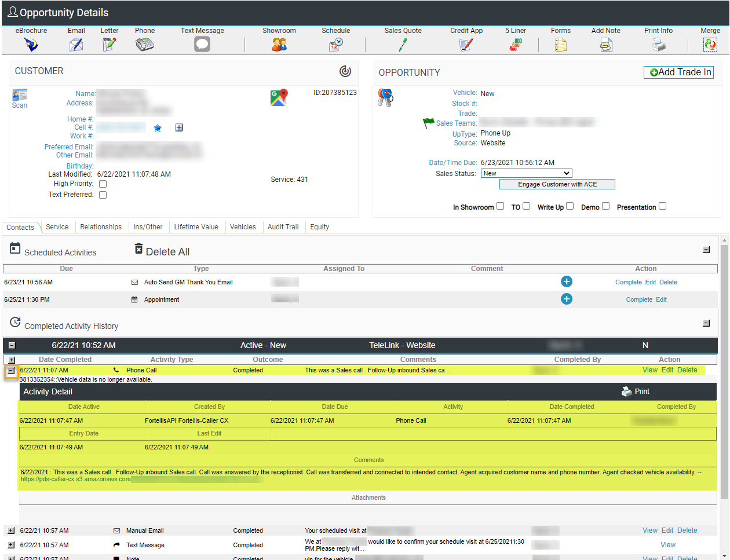This screenshot has width=730, height=560.
Task: Add comment to the Appointment activity
Action: [567, 299]
